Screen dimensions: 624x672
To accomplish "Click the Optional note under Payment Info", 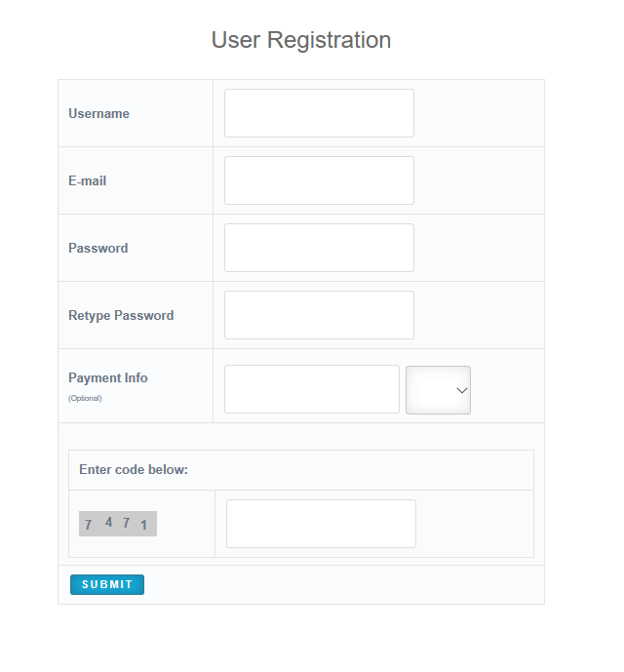I will pyautogui.click(x=85, y=398).
